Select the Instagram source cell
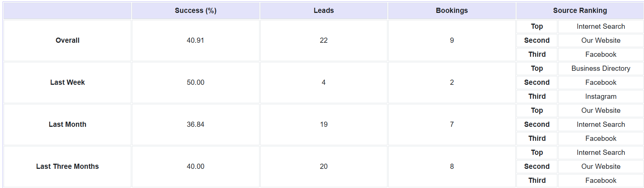The image size is (644, 188). 601,97
